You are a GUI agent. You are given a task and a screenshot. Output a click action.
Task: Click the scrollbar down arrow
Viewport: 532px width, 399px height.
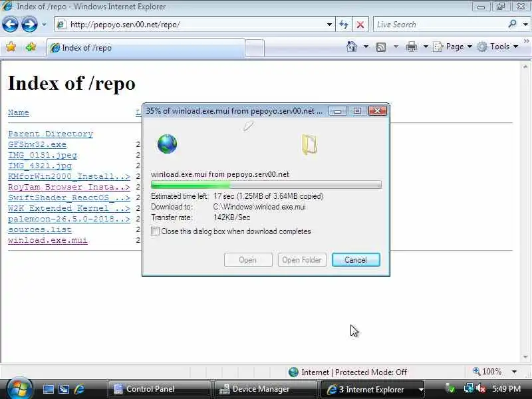click(x=525, y=356)
